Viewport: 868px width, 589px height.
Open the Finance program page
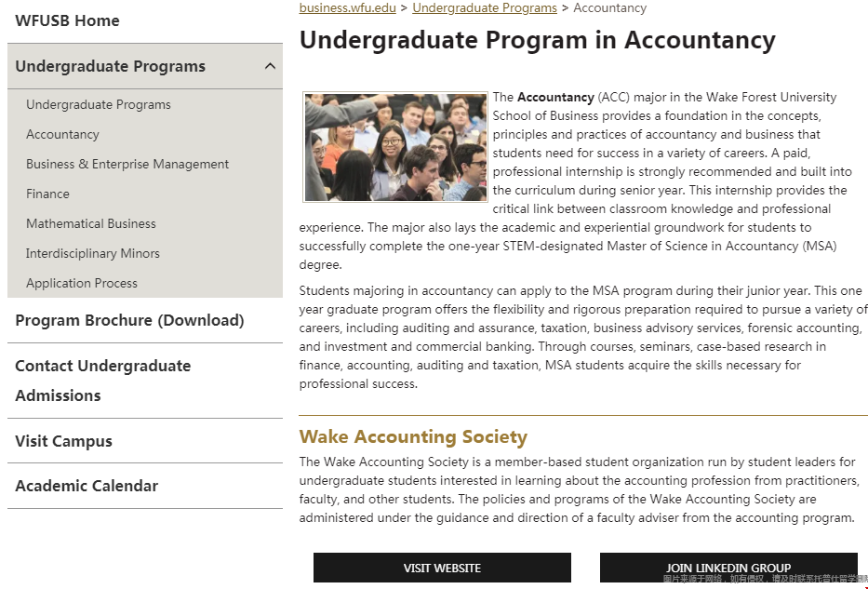coord(47,194)
